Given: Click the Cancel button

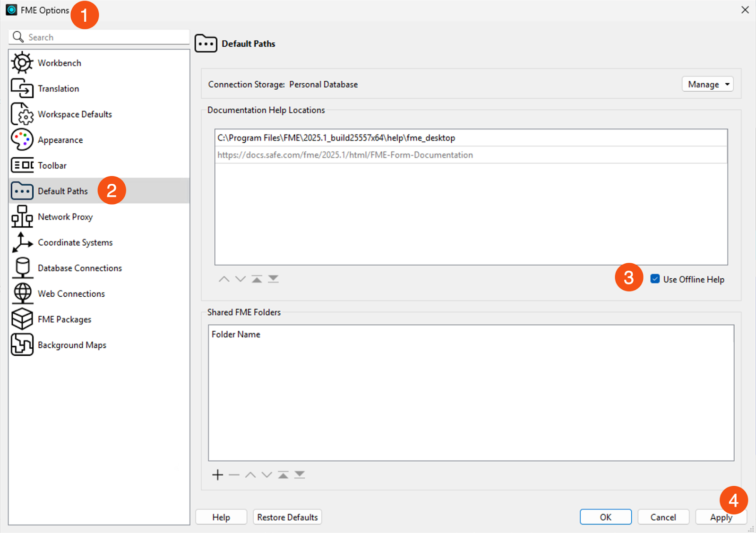Looking at the screenshot, I should click(x=663, y=517).
